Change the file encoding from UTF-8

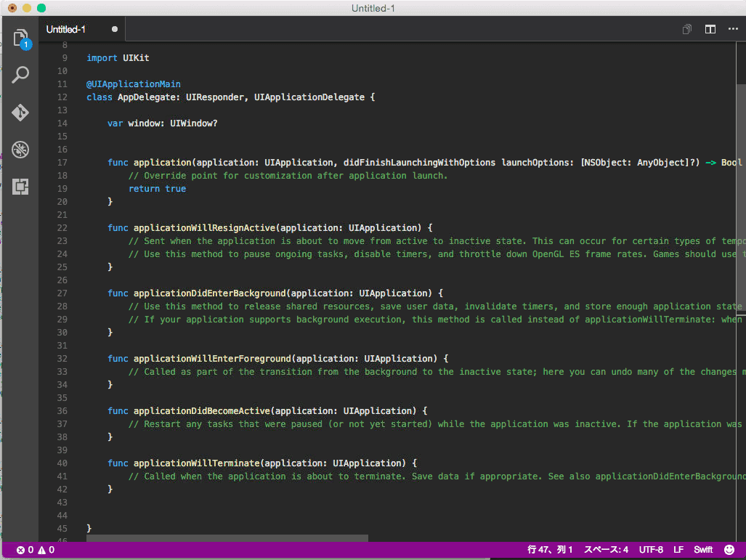[x=651, y=549]
